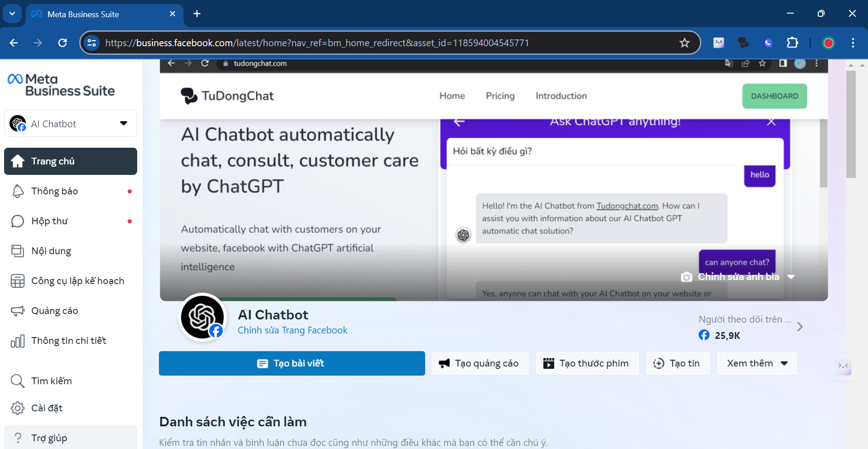Viewport: 868px width, 449px height.
Task: Click the AI Chatbot profile picture
Action: pyautogui.click(x=202, y=317)
